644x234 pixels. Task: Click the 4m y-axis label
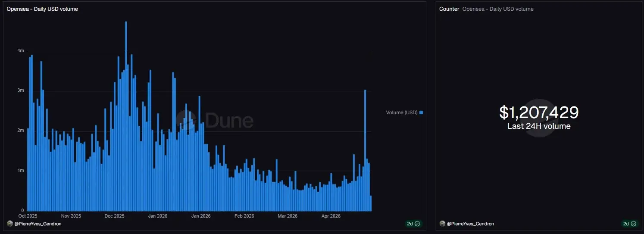click(21, 50)
